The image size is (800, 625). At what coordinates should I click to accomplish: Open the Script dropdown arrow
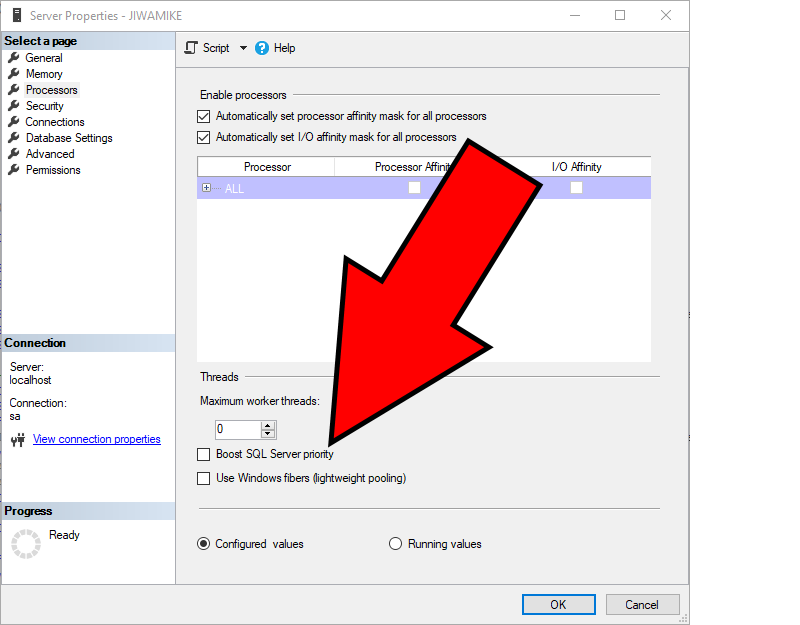point(243,48)
